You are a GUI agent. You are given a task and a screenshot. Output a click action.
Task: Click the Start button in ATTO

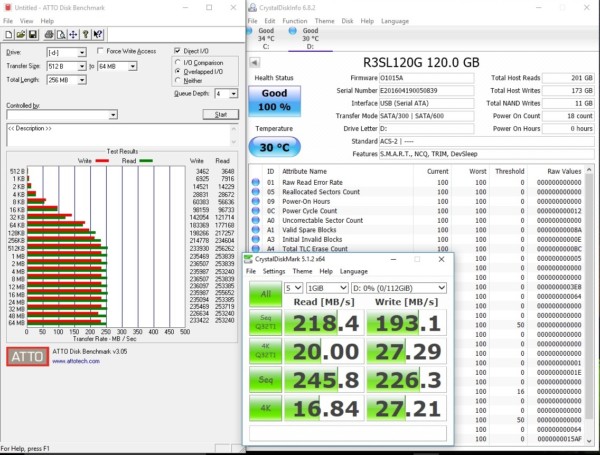click(221, 114)
